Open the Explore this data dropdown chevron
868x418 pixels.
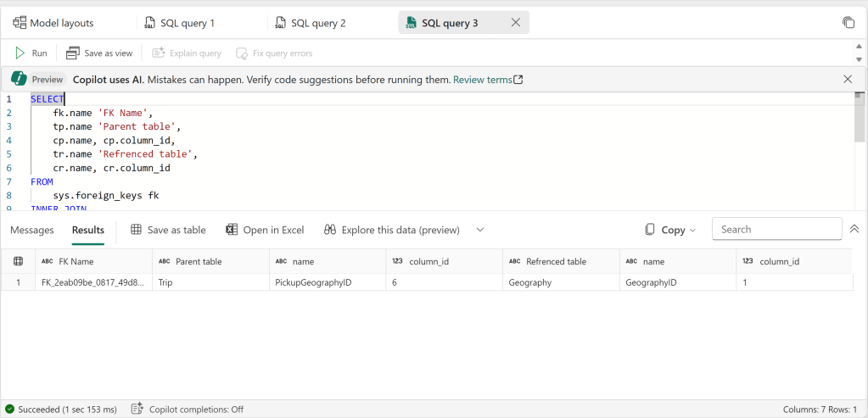(480, 230)
